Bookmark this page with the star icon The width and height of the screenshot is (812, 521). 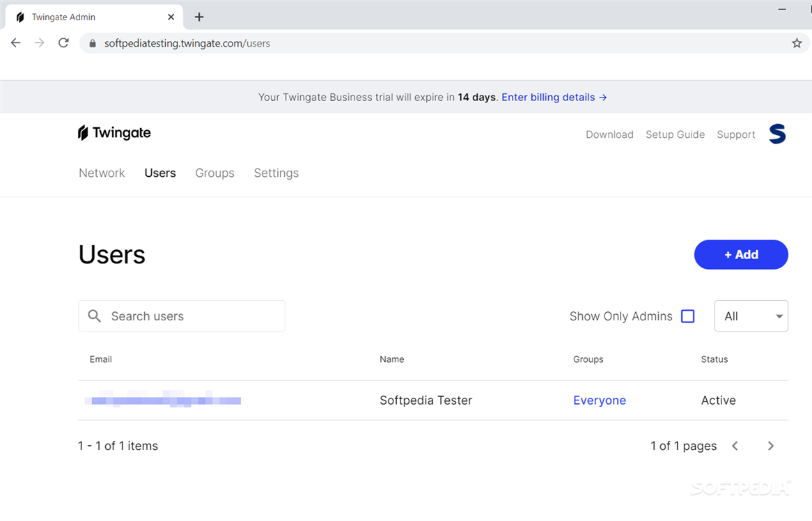pos(797,43)
